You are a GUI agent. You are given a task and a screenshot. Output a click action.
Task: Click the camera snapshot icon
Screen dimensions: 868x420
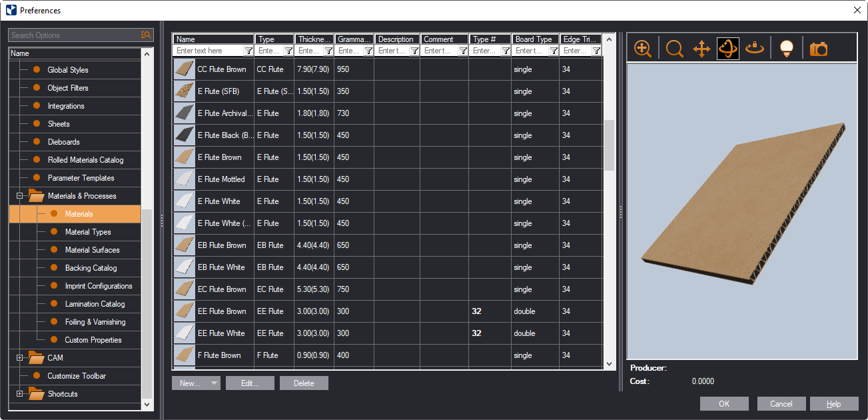818,49
